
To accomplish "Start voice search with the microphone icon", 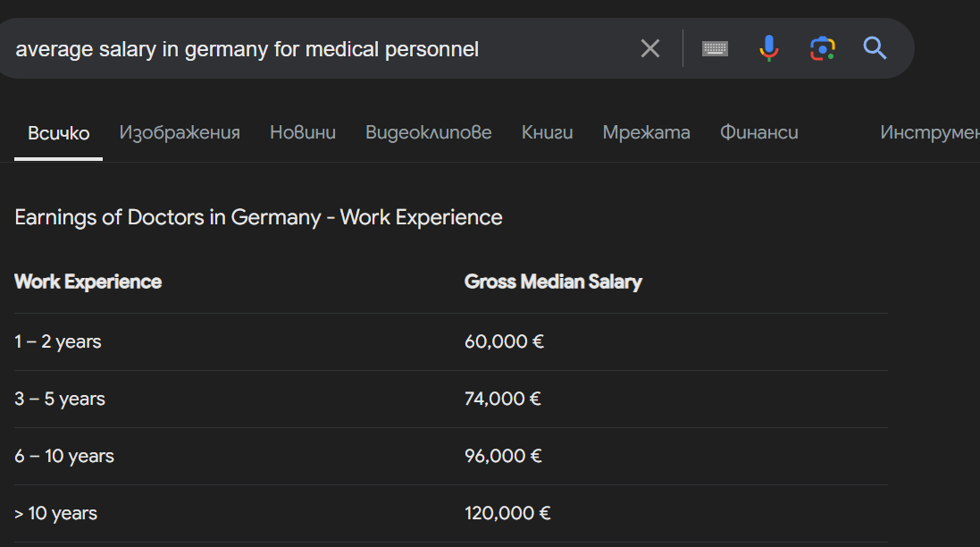I will 768,48.
